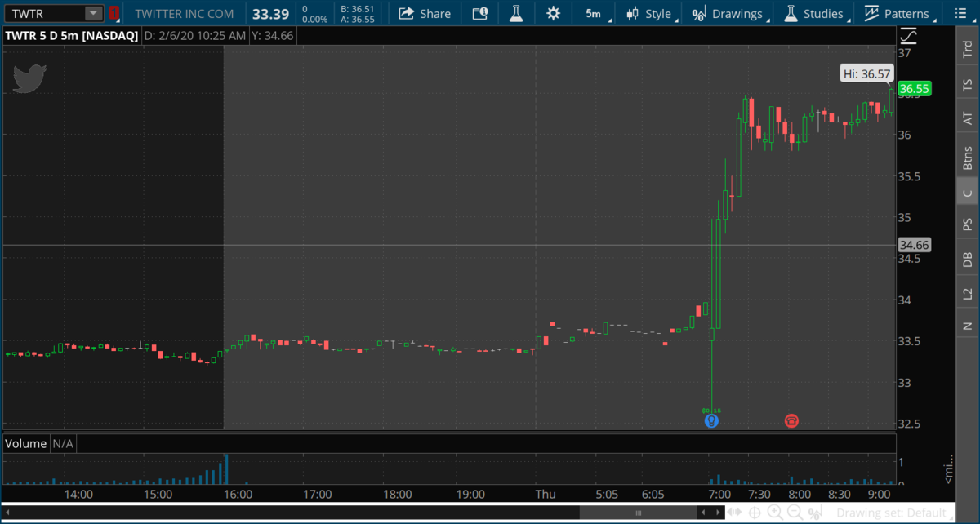Open the Drawing set: Default selector
Viewport: 980px width, 524px height.
tap(894, 513)
